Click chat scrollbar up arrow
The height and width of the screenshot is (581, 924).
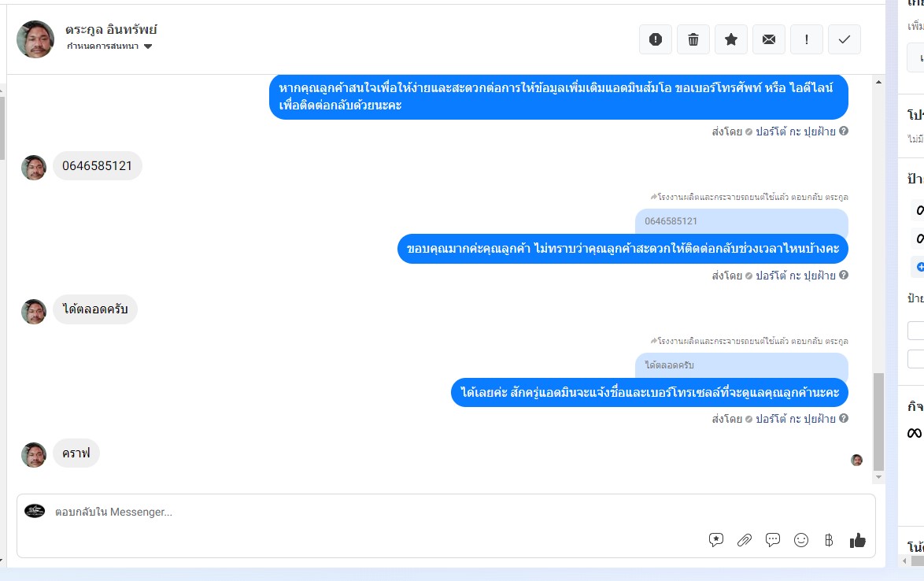pos(878,82)
